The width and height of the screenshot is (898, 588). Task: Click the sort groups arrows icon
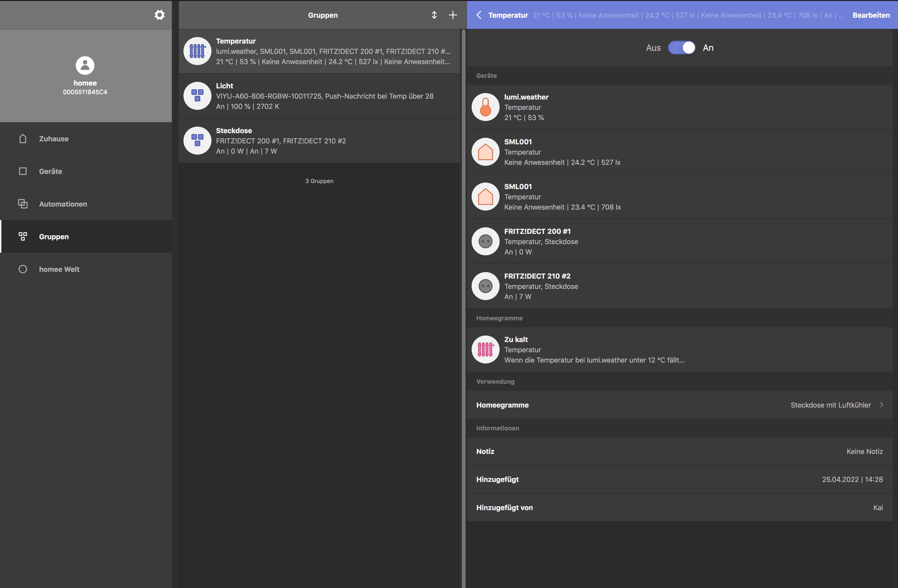click(434, 15)
